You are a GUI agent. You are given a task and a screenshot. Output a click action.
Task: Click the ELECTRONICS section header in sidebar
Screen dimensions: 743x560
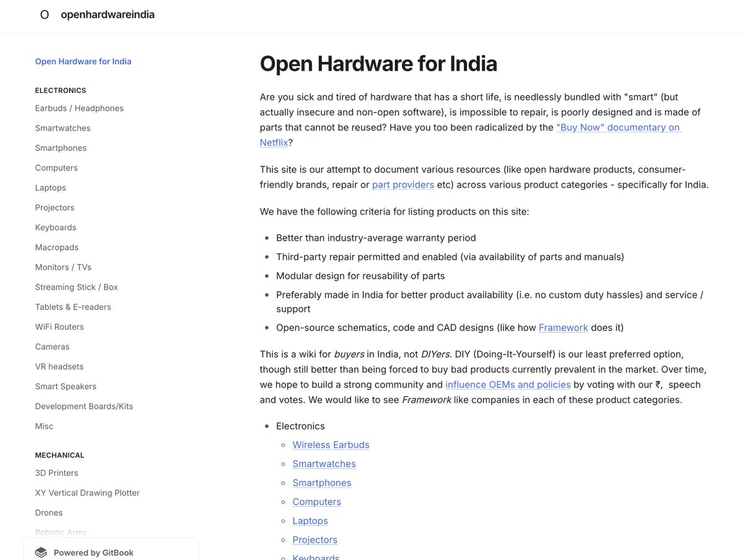[x=61, y=90]
